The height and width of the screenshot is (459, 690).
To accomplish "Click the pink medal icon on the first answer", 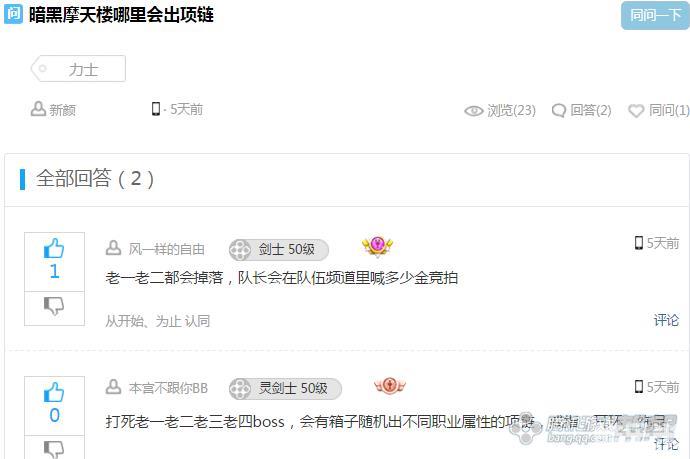I will coord(377,246).
